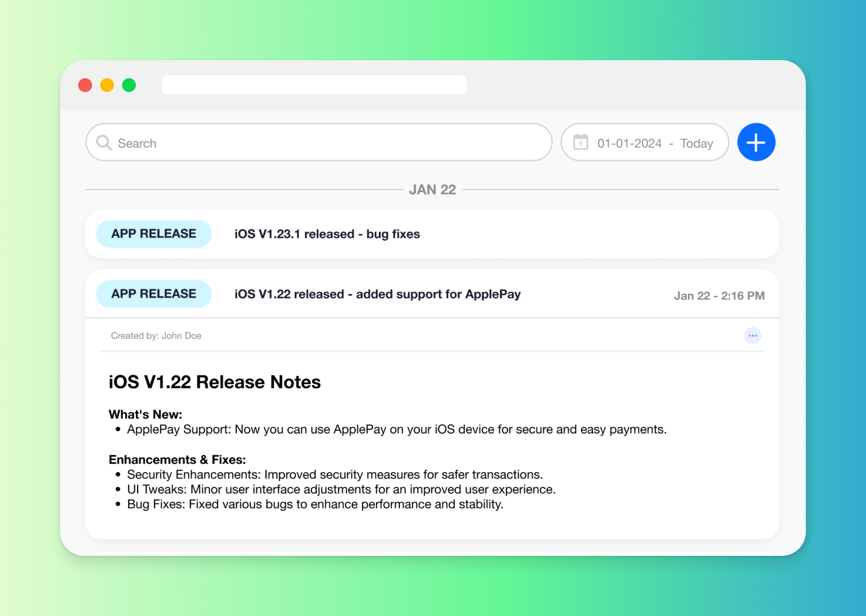Open the date range picker 01-01-2024 - Today
This screenshot has width=866, height=616.
(x=645, y=143)
